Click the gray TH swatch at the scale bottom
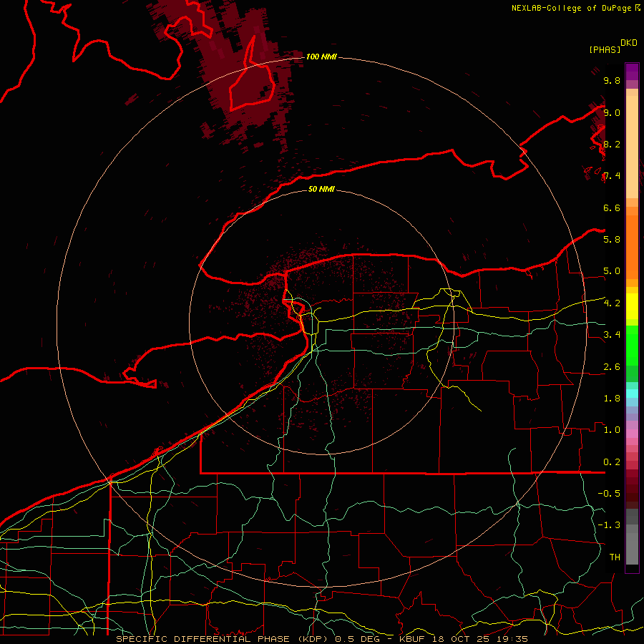The width and height of the screenshot is (644, 644). click(x=632, y=556)
